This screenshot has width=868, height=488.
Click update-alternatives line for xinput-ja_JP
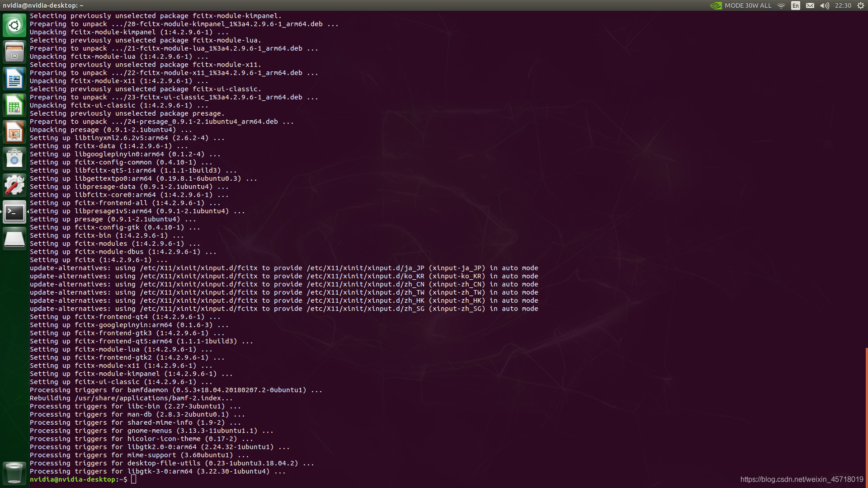[x=284, y=268]
